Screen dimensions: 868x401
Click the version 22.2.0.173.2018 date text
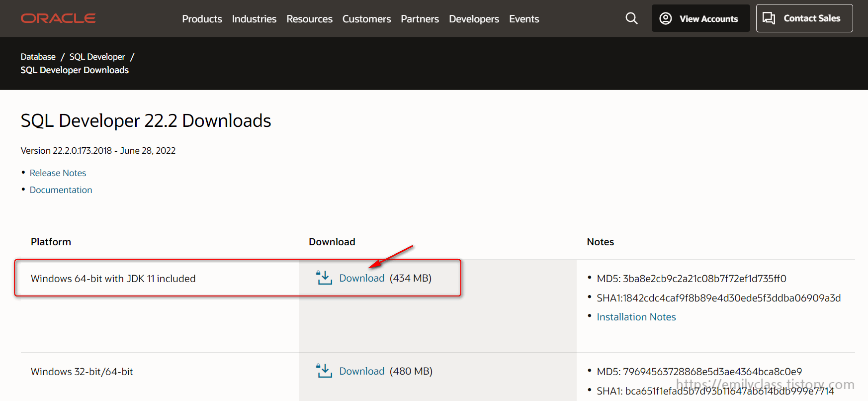pos(98,150)
